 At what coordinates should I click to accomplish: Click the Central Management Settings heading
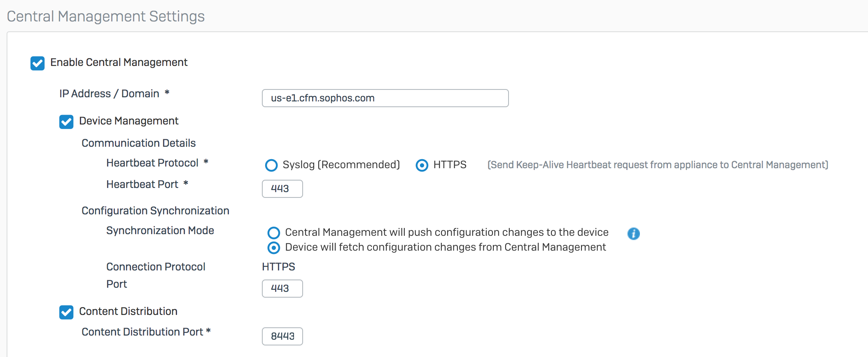(106, 16)
